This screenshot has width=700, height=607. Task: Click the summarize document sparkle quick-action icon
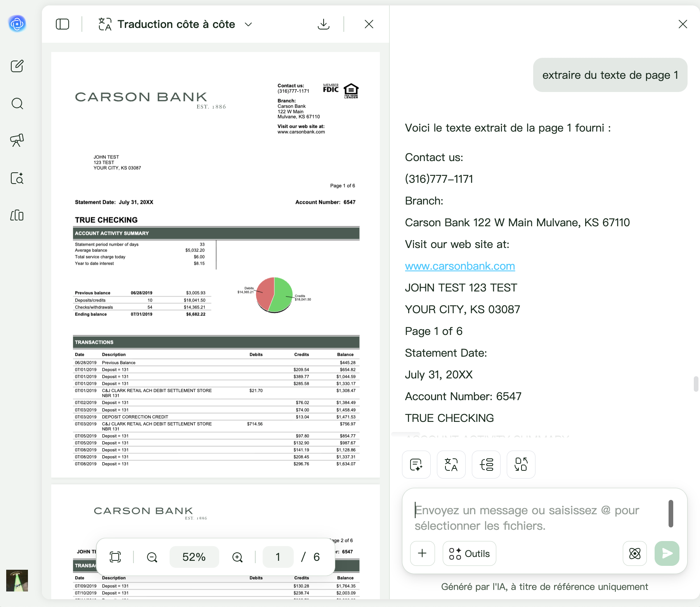click(x=416, y=465)
